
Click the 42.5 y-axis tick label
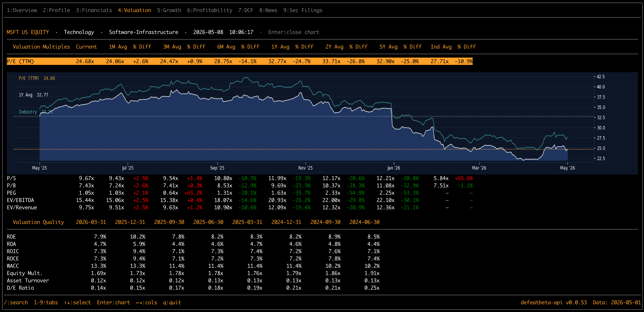coord(601,76)
